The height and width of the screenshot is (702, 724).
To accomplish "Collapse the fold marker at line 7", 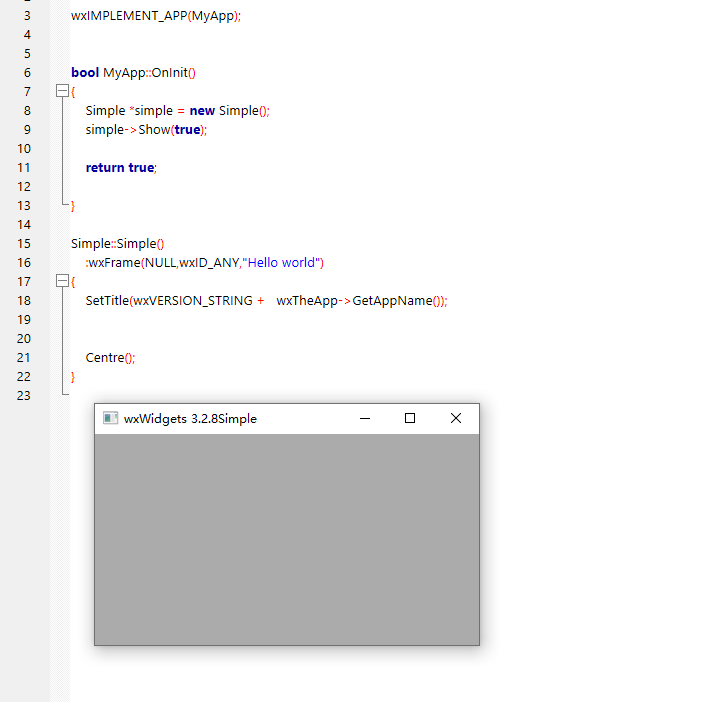I will [62, 91].
